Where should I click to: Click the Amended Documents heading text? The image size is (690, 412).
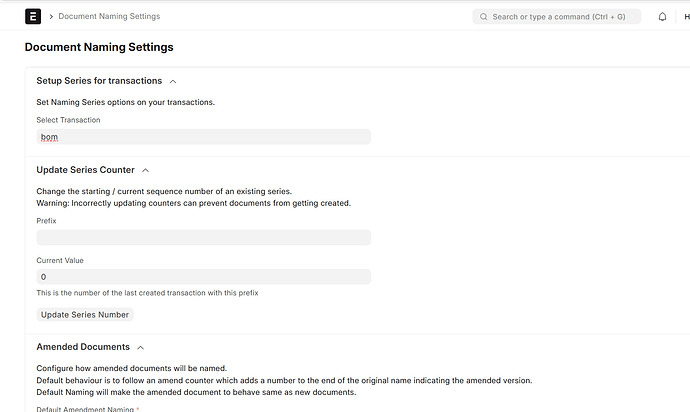[83, 347]
